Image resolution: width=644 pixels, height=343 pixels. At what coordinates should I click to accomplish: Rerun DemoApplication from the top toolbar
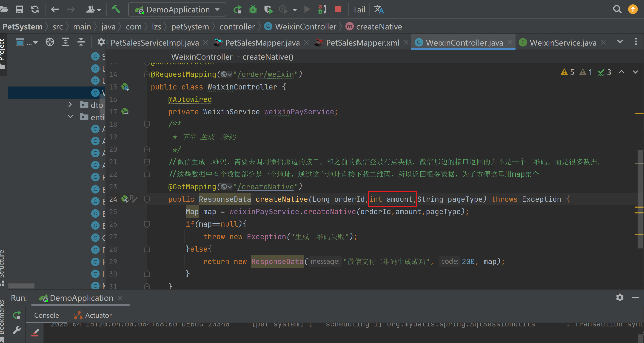click(x=237, y=9)
